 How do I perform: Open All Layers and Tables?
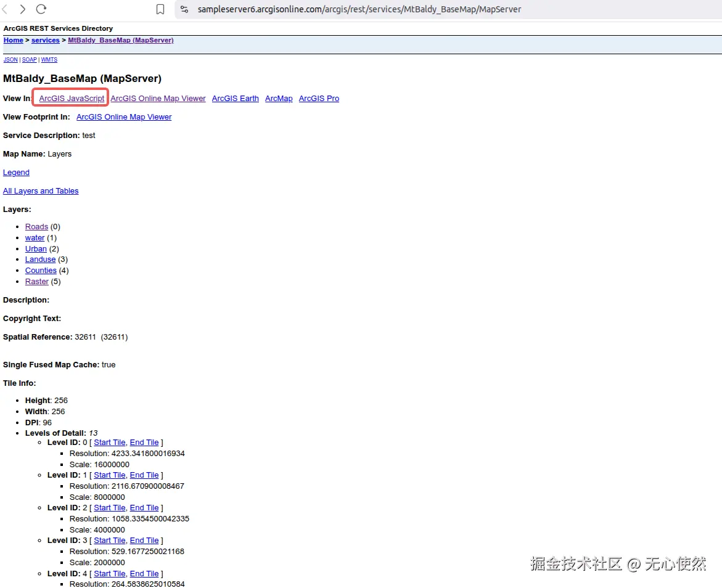coord(41,190)
